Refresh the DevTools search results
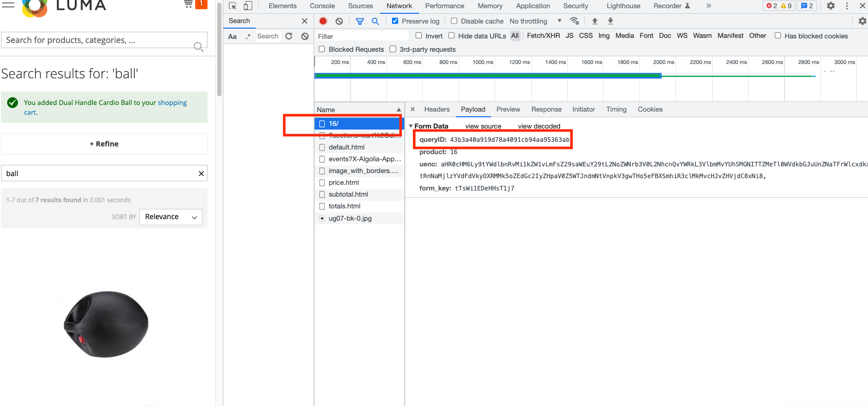This screenshot has width=868, height=406. tap(289, 36)
